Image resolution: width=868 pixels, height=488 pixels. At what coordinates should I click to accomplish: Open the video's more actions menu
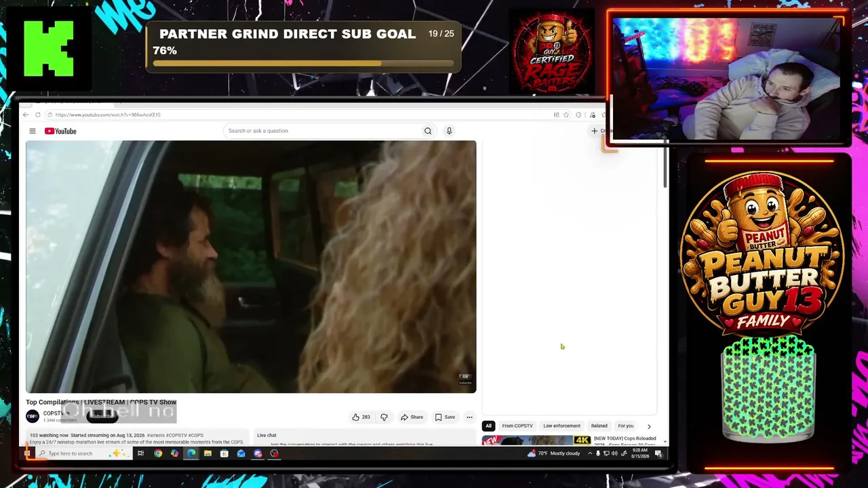click(469, 417)
